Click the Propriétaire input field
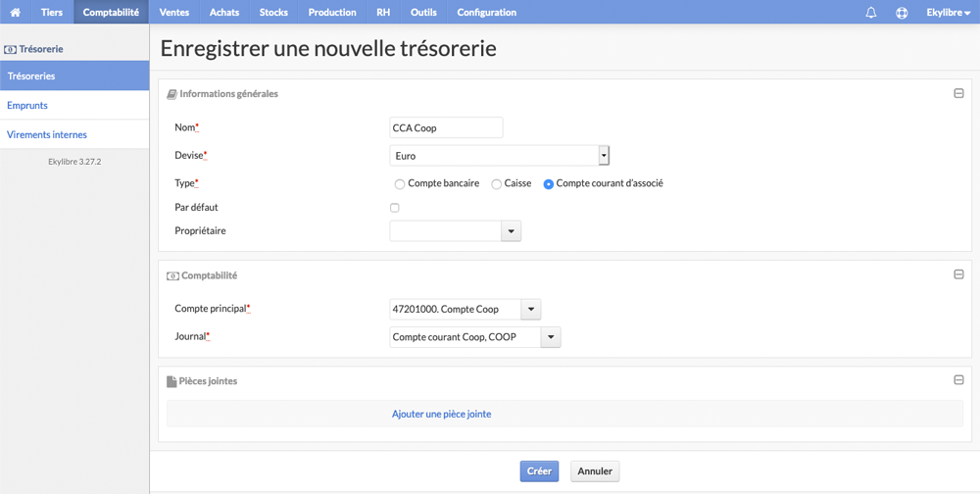The height and width of the screenshot is (494, 980). 446,230
